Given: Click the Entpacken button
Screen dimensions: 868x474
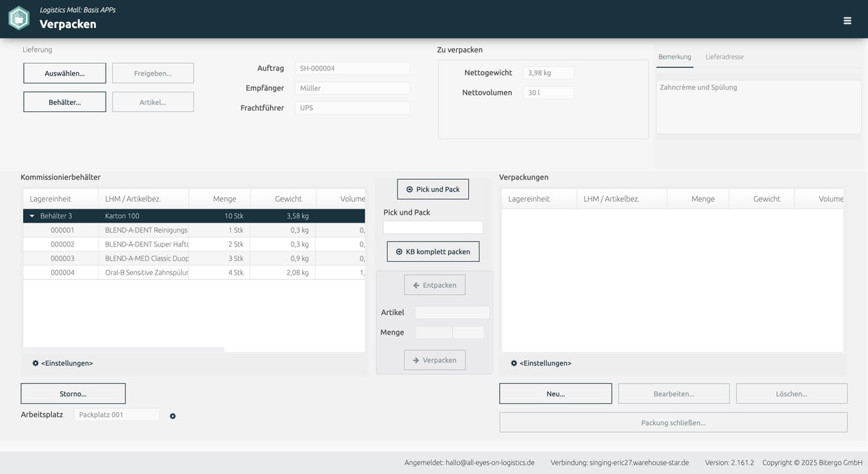Looking at the screenshot, I should point(435,285).
